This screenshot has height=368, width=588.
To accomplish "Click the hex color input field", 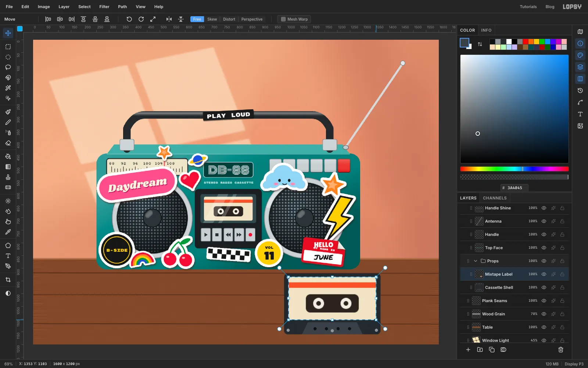I will coord(514,188).
